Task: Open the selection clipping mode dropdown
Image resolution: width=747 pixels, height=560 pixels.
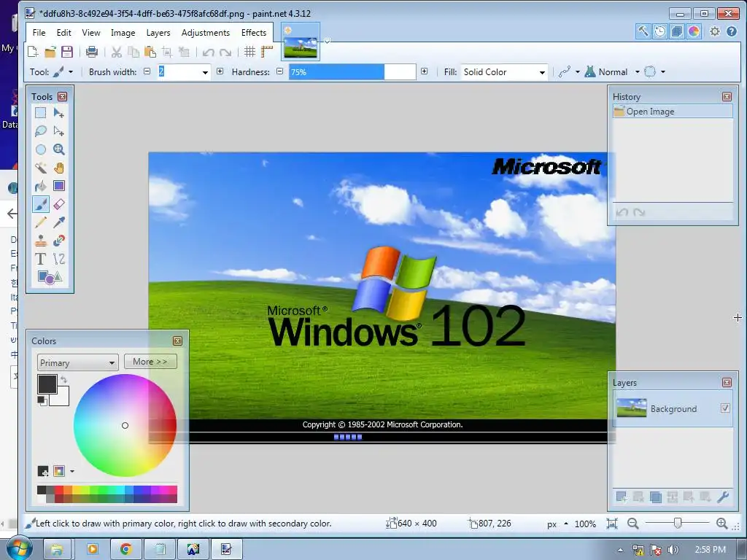Action: (662, 72)
